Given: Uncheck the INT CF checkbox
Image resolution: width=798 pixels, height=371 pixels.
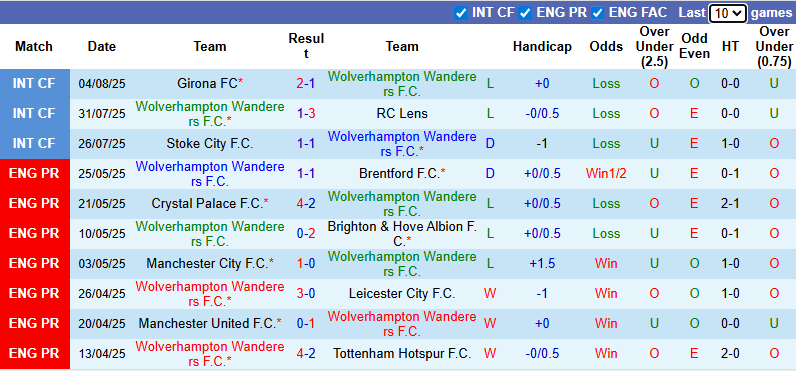Looking at the screenshot, I should pyautogui.click(x=461, y=13).
